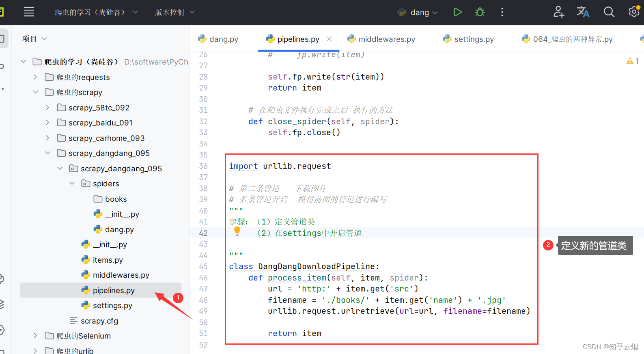This screenshot has height=354, width=644.
Task: Expand the scrapy_carhome_093 folder
Action: (x=47, y=138)
